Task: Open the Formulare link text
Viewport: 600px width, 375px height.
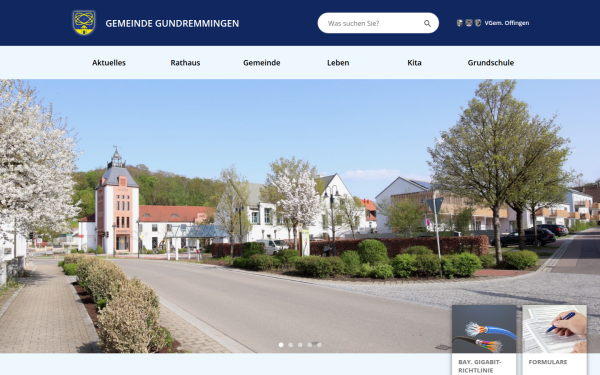Action: 548,362
